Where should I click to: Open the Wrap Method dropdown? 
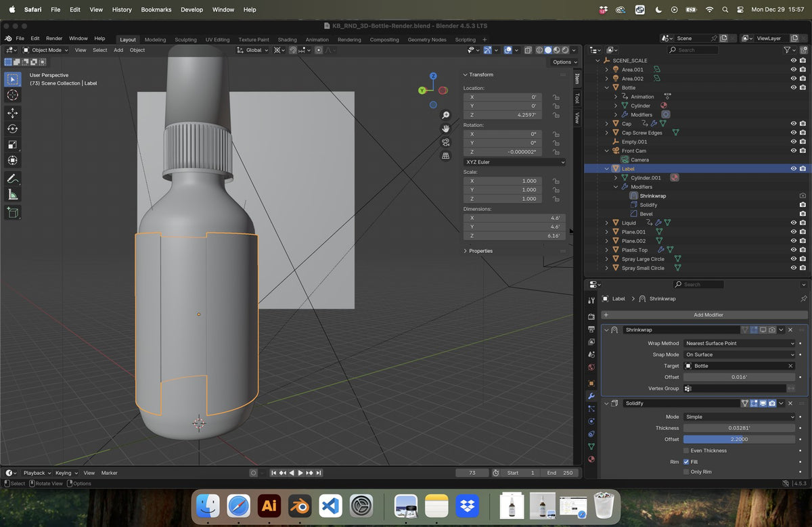tap(740, 343)
